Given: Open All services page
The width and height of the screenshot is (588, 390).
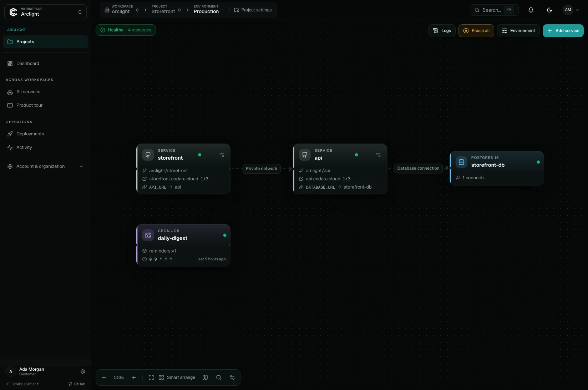Looking at the screenshot, I should [45, 92].
